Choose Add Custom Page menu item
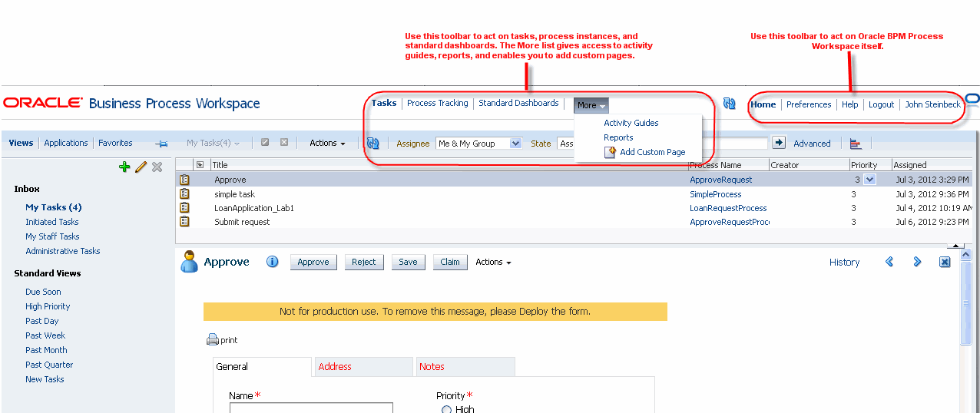Image resolution: width=980 pixels, height=413 pixels. point(653,152)
